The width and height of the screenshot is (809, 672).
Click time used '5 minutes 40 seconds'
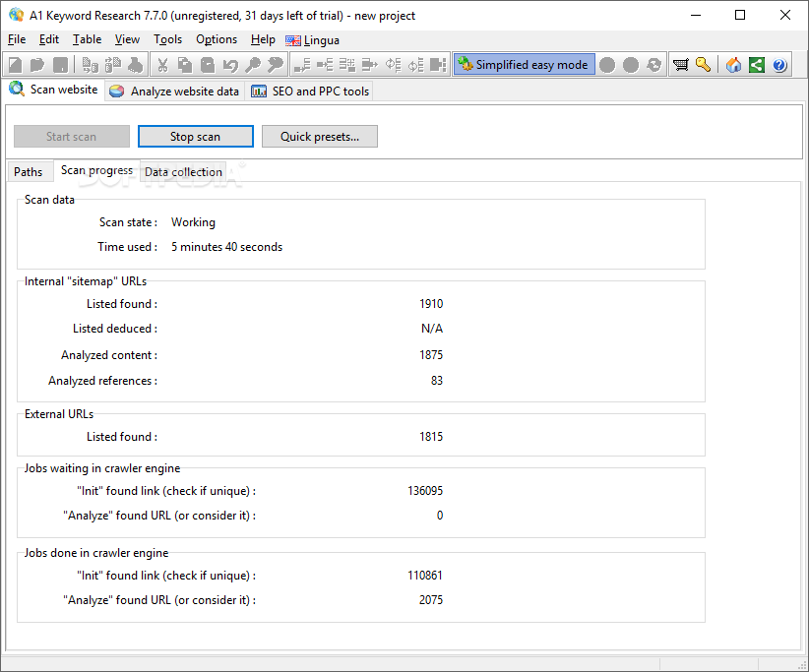click(x=227, y=247)
